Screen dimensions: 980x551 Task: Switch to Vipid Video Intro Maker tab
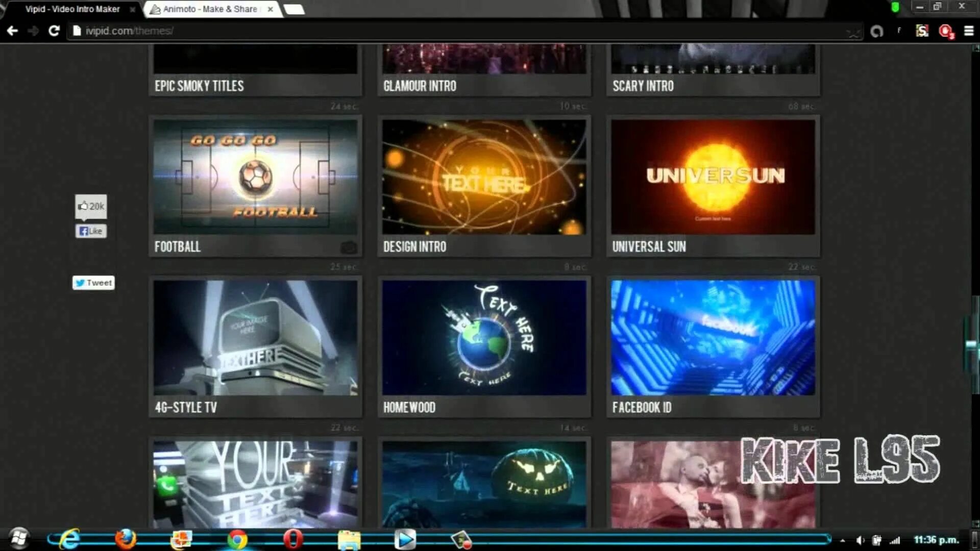(72, 9)
